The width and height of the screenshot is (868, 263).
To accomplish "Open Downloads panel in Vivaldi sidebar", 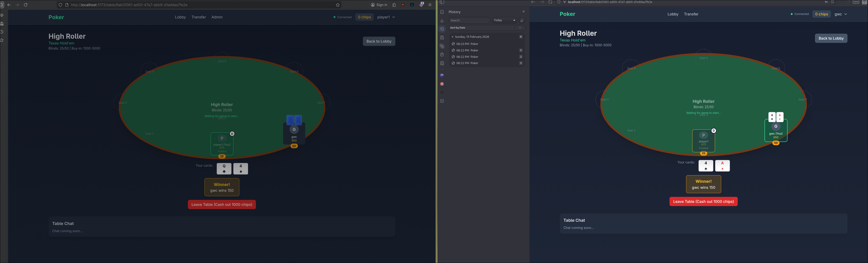I will (442, 20).
